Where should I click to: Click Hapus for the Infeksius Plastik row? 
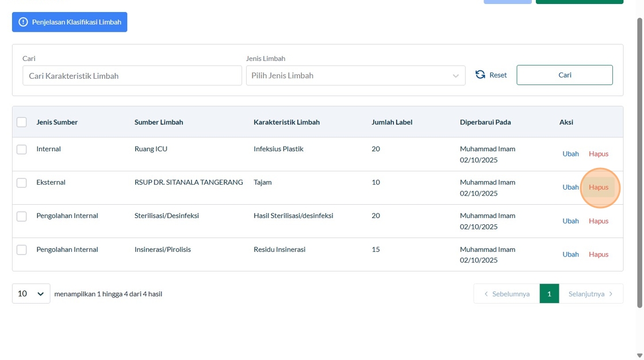click(x=599, y=154)
